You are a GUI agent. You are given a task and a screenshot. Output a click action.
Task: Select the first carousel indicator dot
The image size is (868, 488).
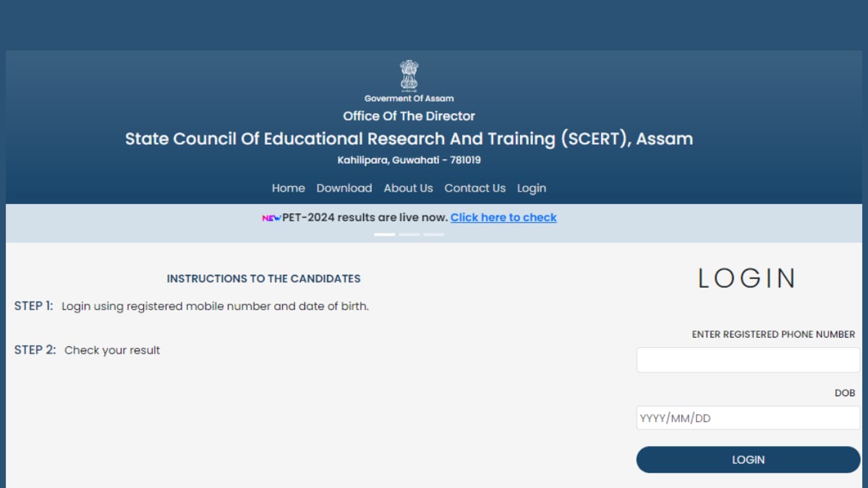385,234
